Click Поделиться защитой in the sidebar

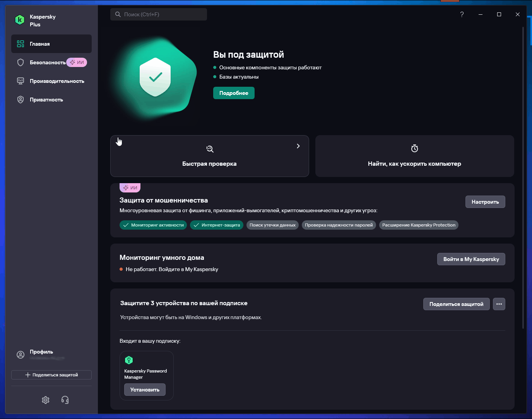(51, 375)
